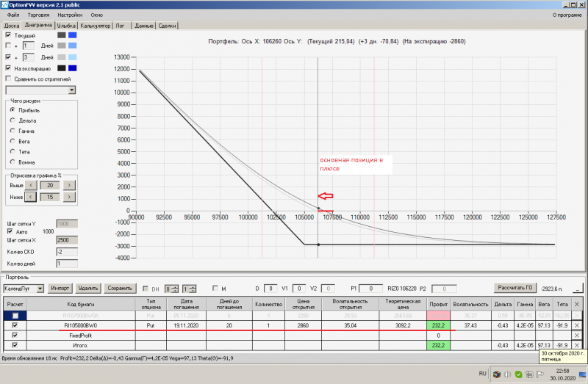Click the speaker volume tray icon

[508, 374]
